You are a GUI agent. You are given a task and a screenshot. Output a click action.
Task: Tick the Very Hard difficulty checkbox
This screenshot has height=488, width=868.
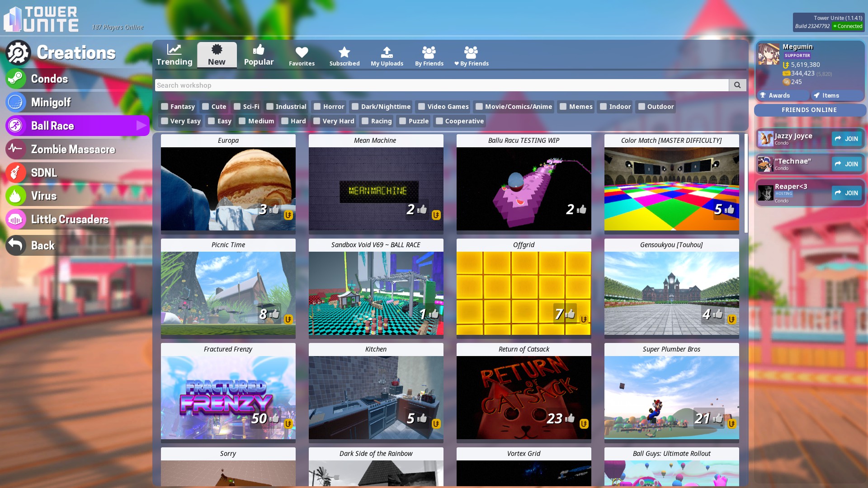tap(317, 121)
